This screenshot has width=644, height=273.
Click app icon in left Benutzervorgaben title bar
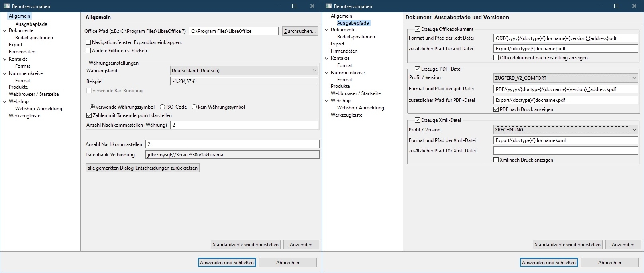(6, 6)
